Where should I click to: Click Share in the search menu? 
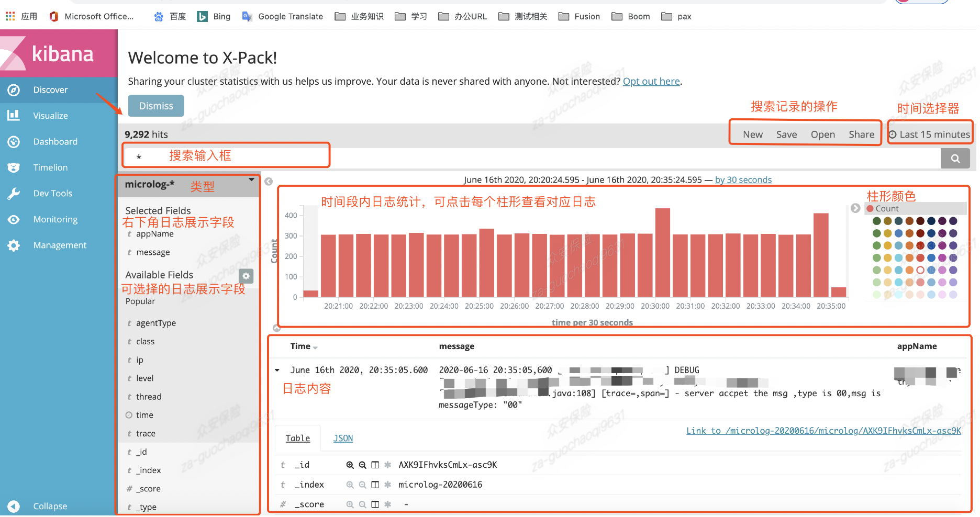coord(861,134)
